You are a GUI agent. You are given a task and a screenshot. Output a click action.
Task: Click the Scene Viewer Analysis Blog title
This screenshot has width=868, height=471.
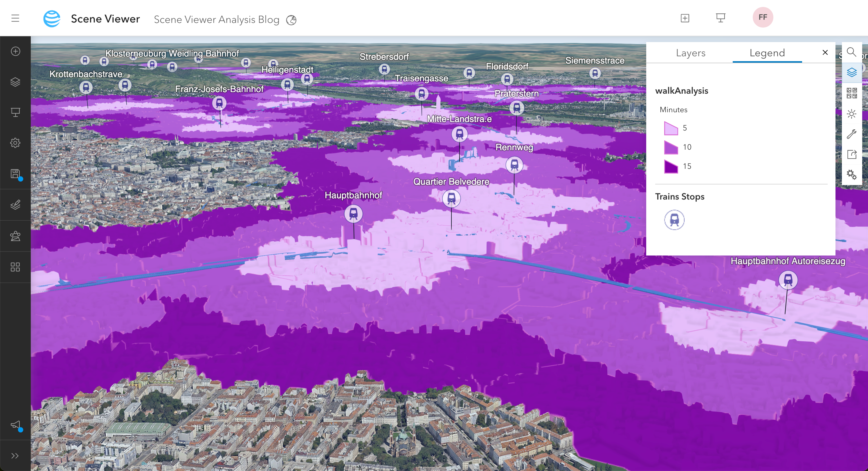click(x=216, y=19)
